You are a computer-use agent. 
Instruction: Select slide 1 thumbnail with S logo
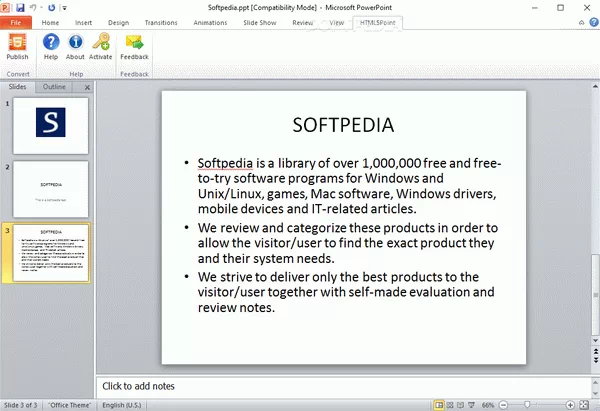coord(50,124)
